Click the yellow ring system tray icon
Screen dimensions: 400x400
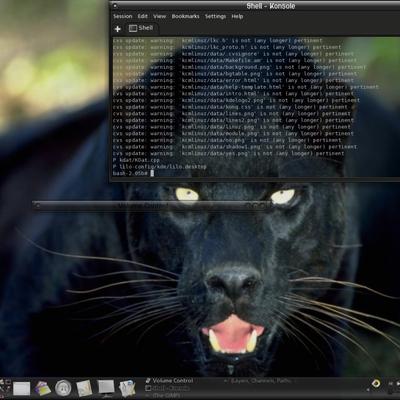pos(376,384)
